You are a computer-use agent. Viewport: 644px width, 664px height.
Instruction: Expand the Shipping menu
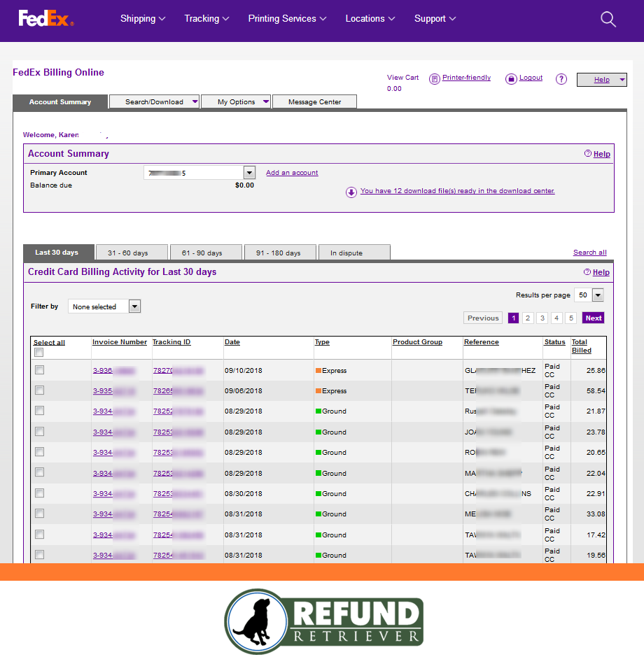143,19
